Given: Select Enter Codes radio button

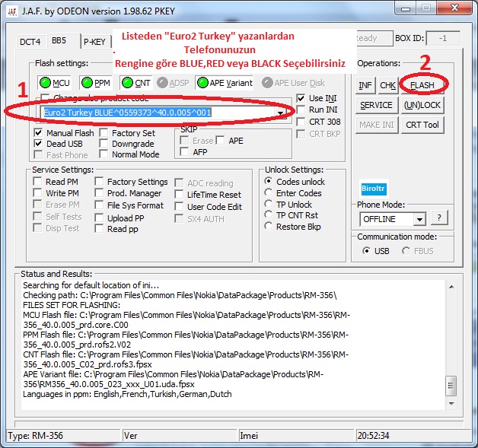Looking at the screenshot, I should [x=268, y=192].
